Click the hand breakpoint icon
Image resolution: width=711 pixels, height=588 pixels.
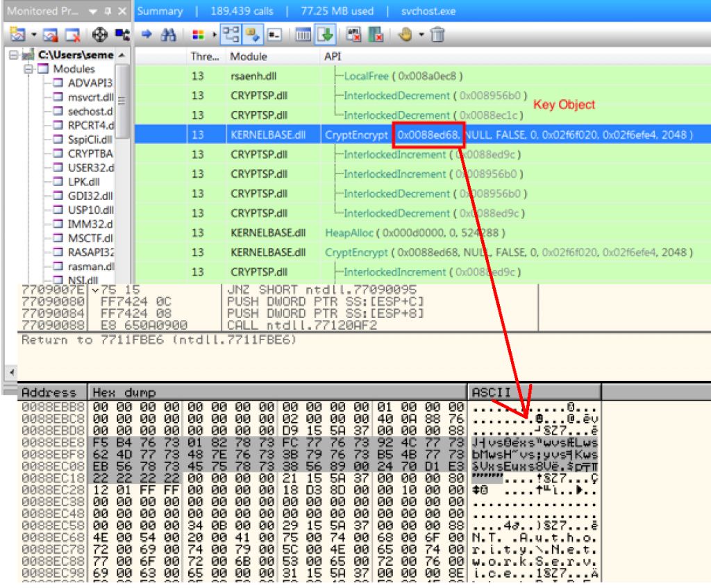[x=405, y=34]
